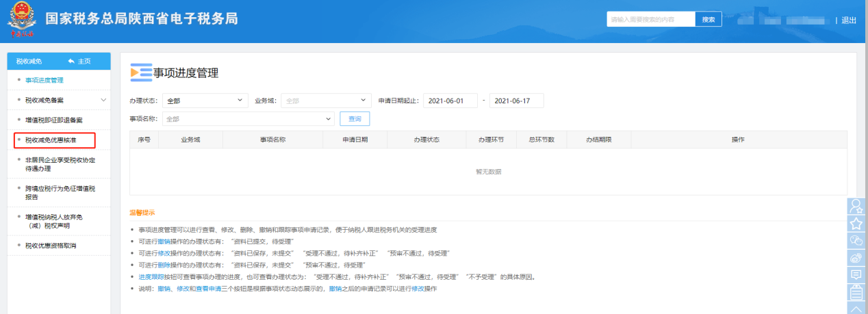Open the WeChat icon in right sidebar
The width and height of the screenshot is (868, 314).
[856, 240]
